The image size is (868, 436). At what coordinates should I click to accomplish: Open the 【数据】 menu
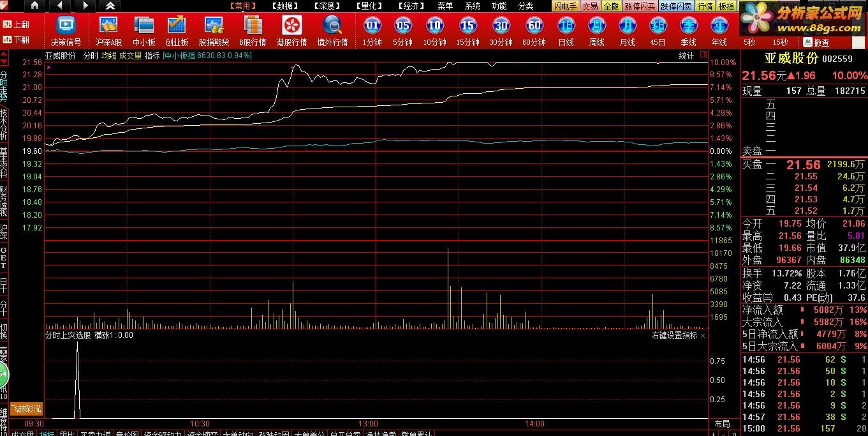coord(284,6)
